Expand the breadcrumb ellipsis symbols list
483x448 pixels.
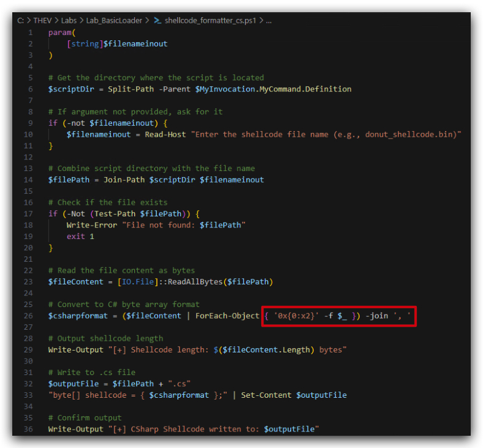click(x=269, y=21)
